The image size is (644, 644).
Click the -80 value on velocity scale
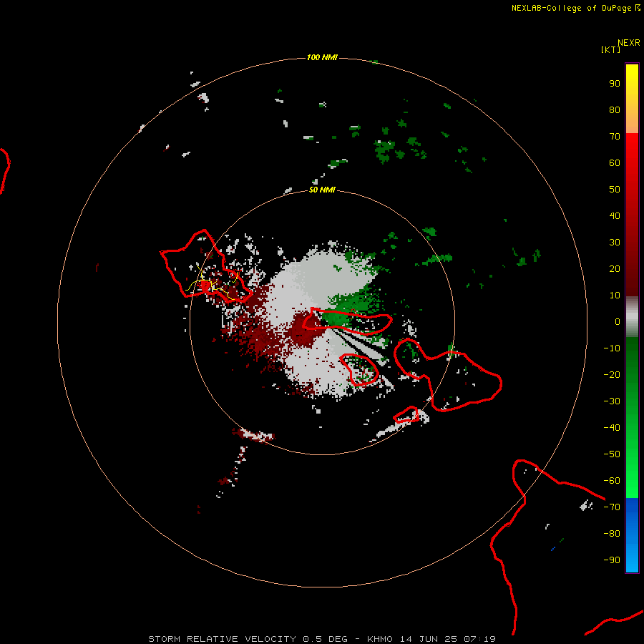coord(612,534)
